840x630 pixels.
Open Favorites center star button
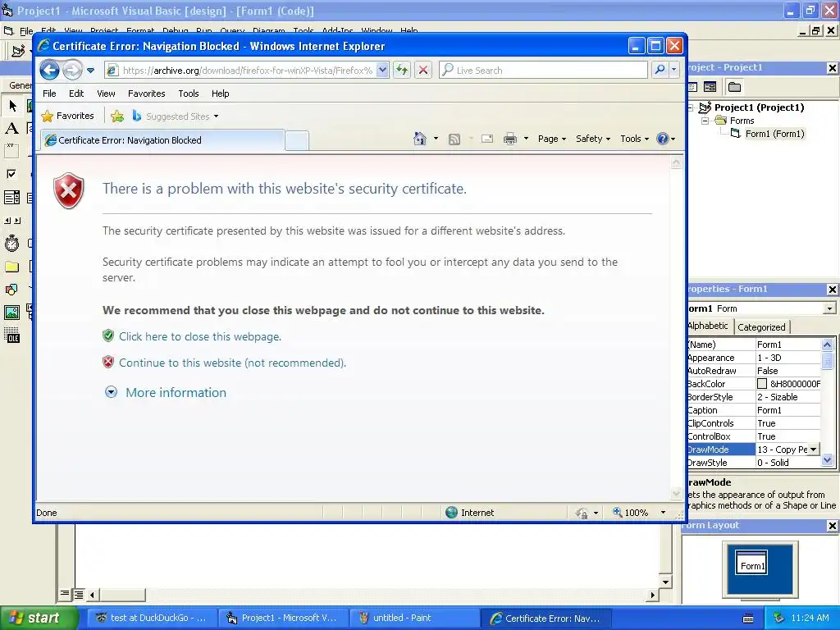(x=67, y=116)
